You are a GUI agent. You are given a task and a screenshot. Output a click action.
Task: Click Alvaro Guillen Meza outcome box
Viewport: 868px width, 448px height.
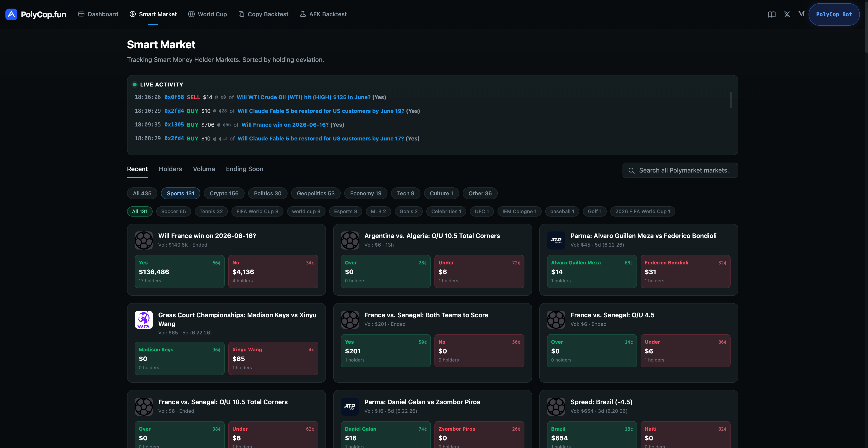[x=592, y=271]
